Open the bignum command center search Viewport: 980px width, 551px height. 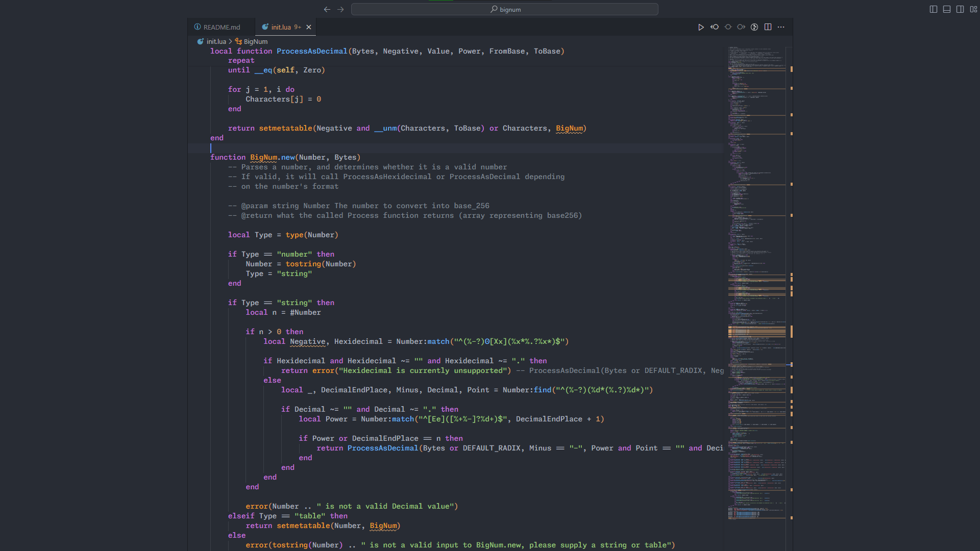click(504, 9)
